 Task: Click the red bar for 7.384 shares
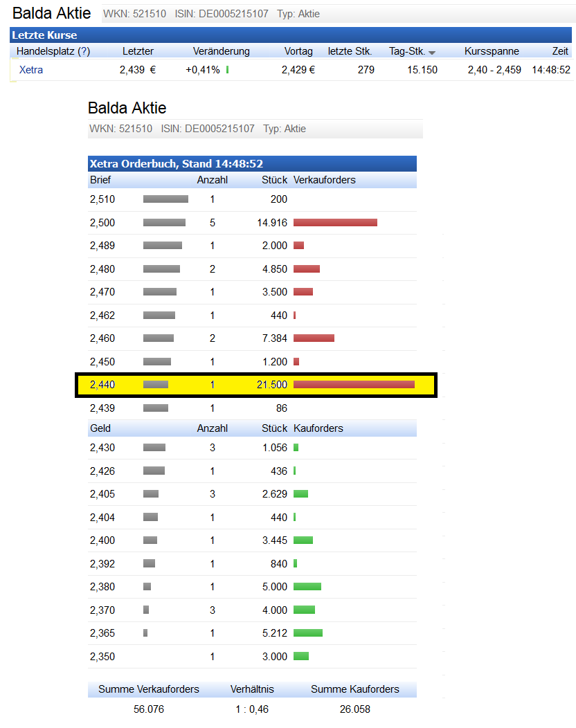click(314, 338)
